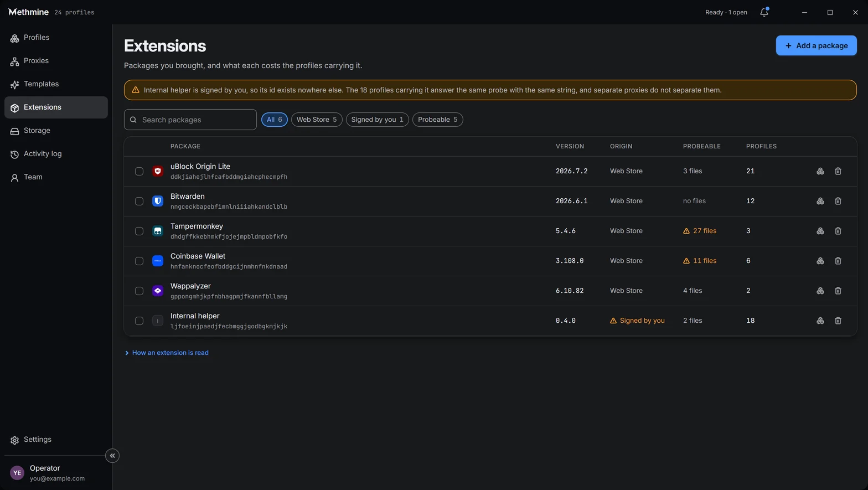Tick the Coinbase Wallet checkbox
Viewport: 868px width, 490px height.
pos(139,261)
